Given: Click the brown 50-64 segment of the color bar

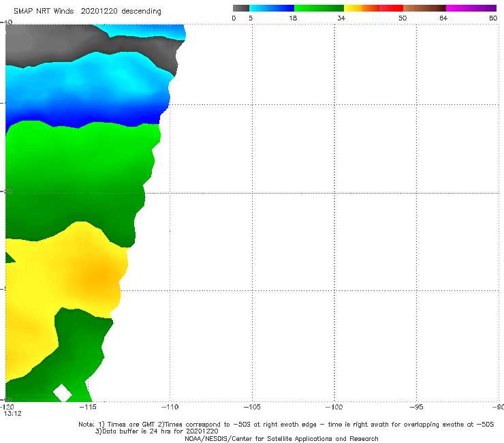Looking at the screenshot, I should click(x=424, y=8).
